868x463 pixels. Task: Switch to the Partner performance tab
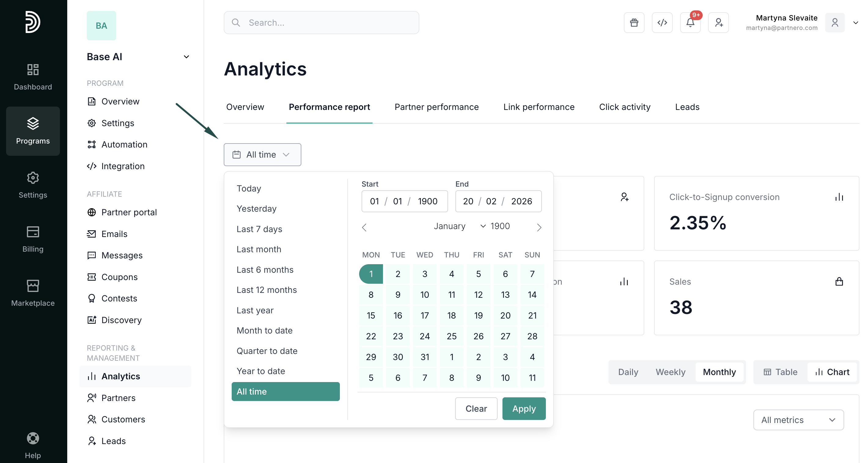coord(436,107)
